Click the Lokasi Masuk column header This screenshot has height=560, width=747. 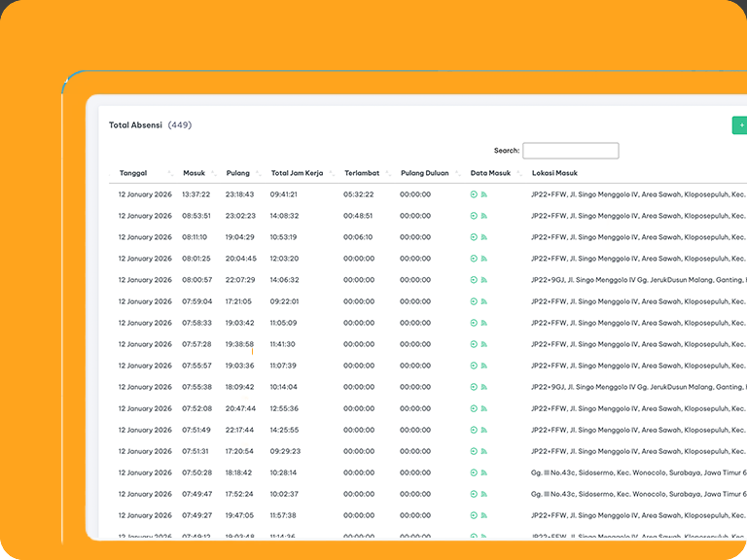click(x=554, y=173)
